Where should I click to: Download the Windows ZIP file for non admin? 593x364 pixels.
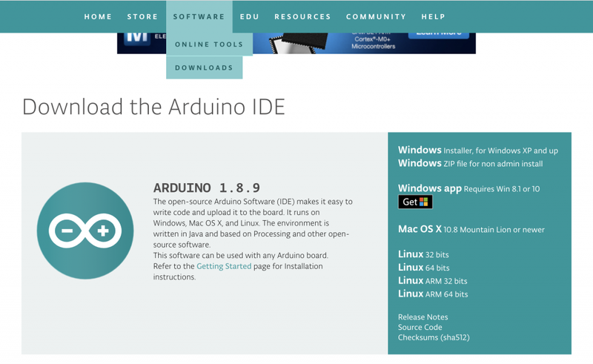[470, 163]
